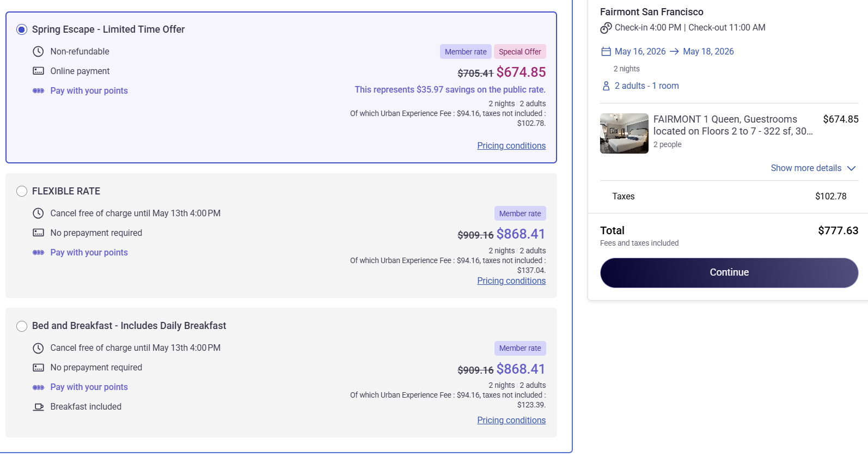The height and width of the screenshot is (463, 868).
Task: Click points icon in Spring Escape offer
Action: [38, 91]
